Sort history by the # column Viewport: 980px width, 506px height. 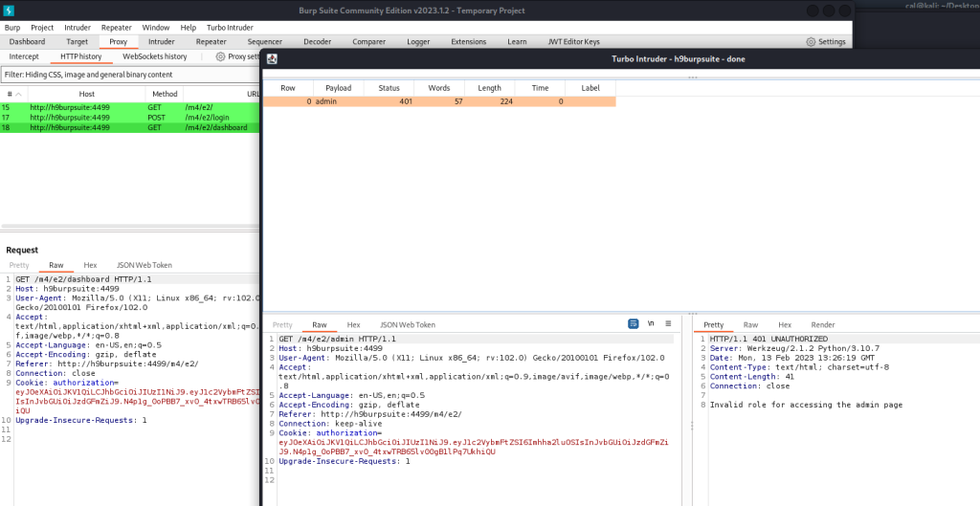click(13, 94)
